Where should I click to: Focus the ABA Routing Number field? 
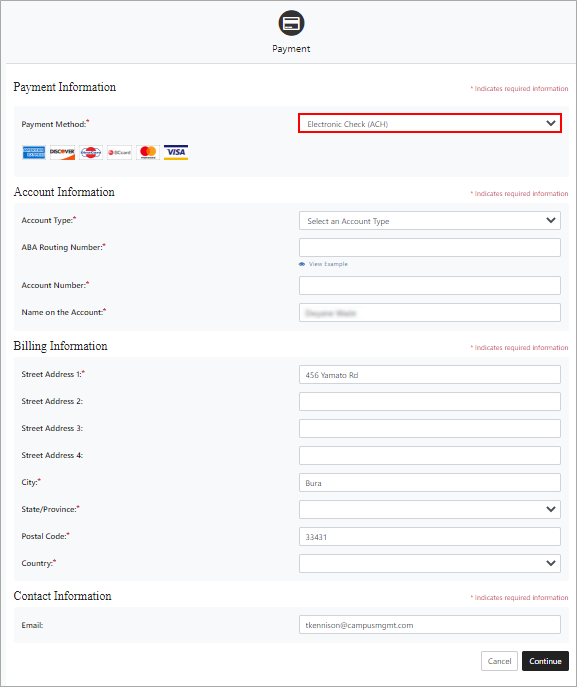coord(430,248)
